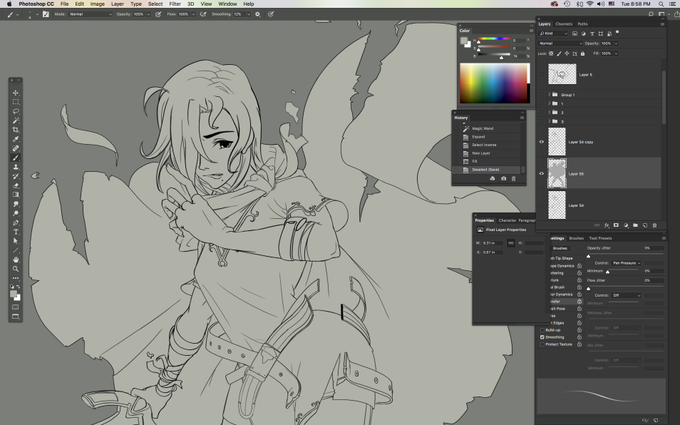Add a layer style with fx icon
680x425 pixels.
(607, 225)
